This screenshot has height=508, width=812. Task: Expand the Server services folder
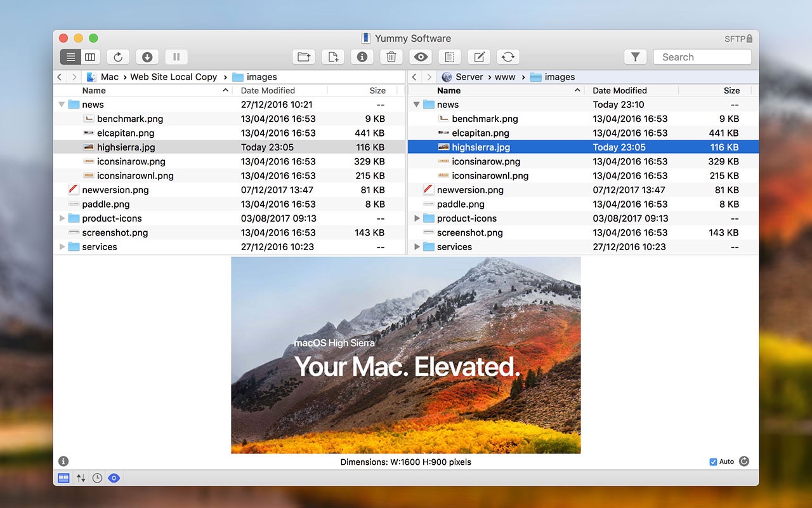(417, 247)
